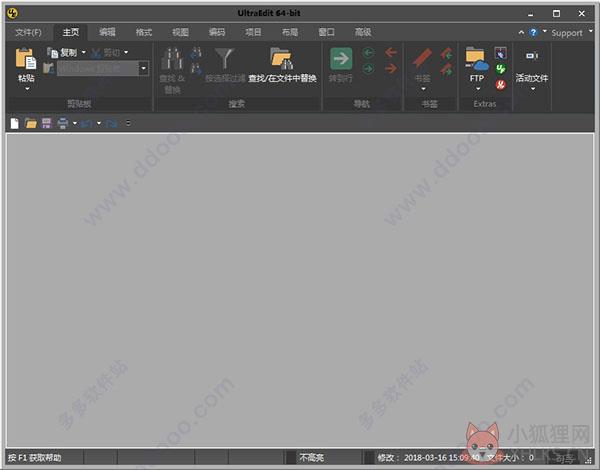Toggle Bookmark (书签) red ribbon icon
The width and height of the screenshot is (600, 470).
(x=422, y=59)
